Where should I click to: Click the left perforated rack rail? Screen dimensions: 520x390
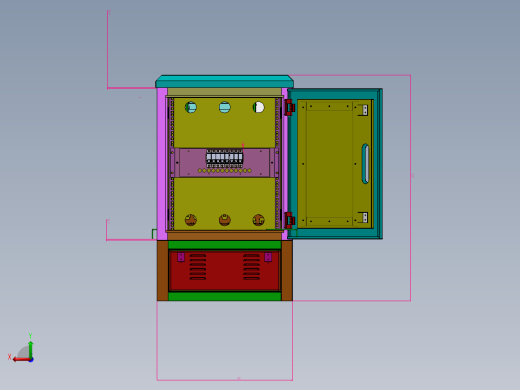(x=172, y=164)
